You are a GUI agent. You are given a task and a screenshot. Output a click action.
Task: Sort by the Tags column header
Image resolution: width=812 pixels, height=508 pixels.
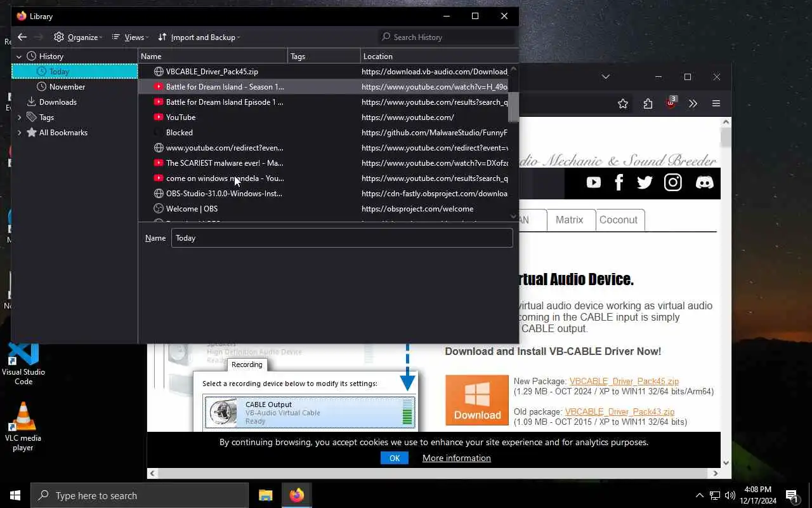pyautogui.click(x=324, y=56)
